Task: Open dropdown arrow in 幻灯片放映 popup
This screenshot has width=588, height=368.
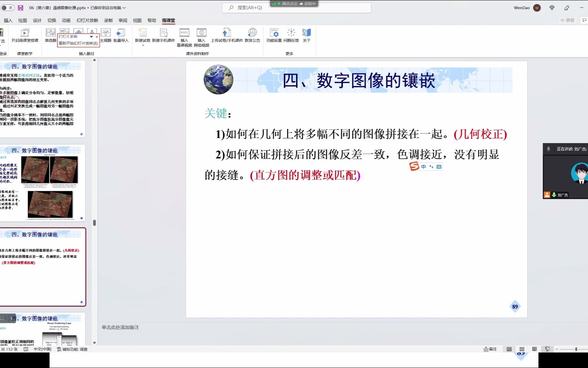Action: click(91, 36)
